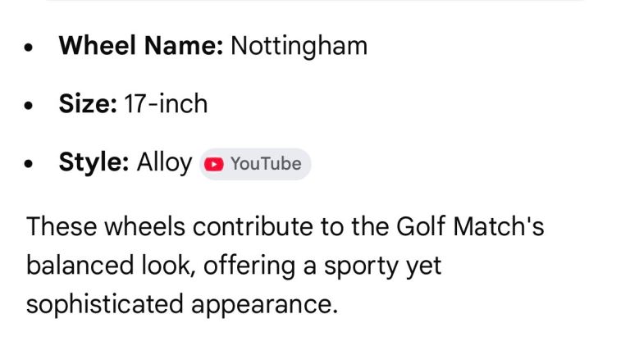Click the word "appearance." ending the paragraph
The width and height of the screenshot is (630, 364).
264,304
